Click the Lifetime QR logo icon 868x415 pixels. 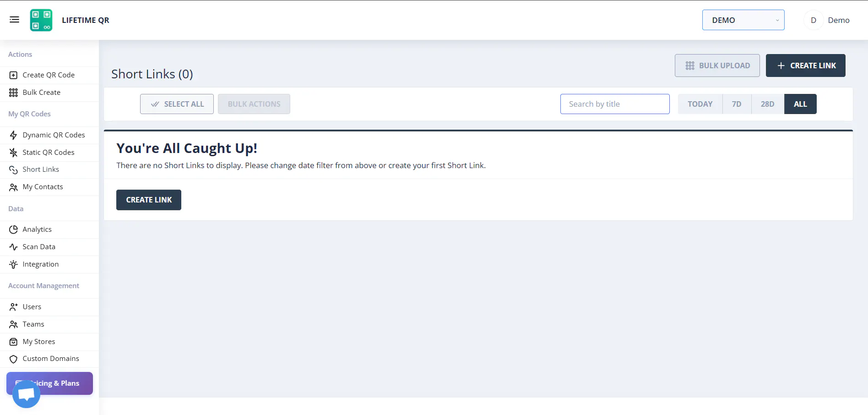[x=41, y=20]
